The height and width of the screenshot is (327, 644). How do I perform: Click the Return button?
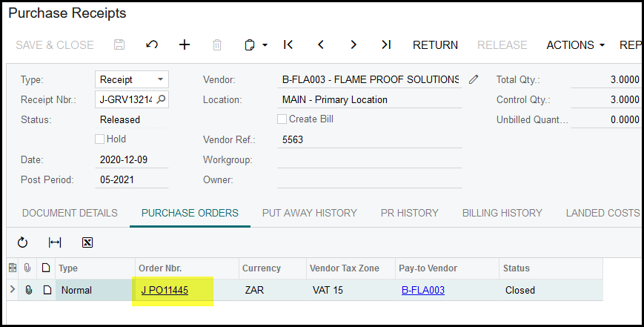pyautogui.click(x=435, y=44)
